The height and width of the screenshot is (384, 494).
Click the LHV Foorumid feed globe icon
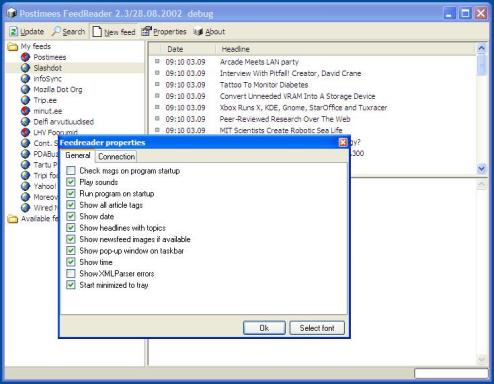coord(25,132)
